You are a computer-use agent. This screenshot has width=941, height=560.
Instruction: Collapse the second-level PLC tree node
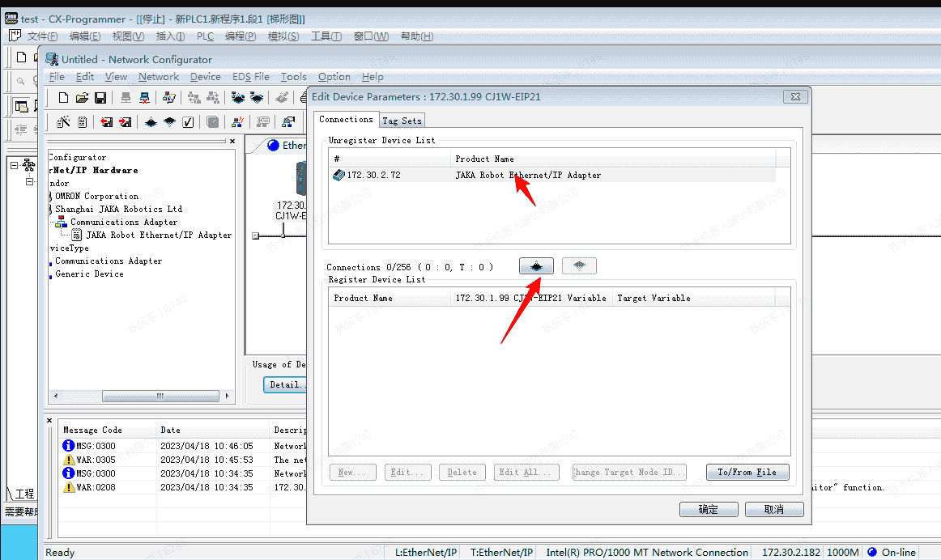coord(30,181)
